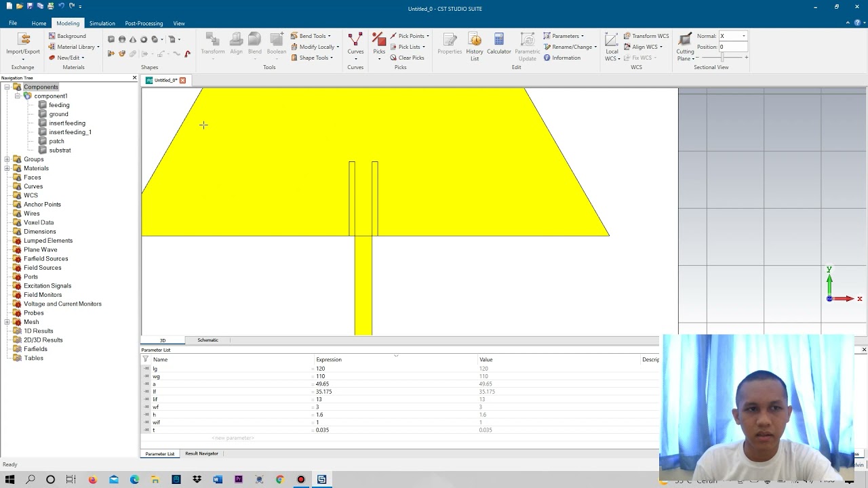Image resolution: width=868 pixels, height=488 pixels.
Task: Open the New/Edit material dropdown
Action: click(x=66, y=58)
